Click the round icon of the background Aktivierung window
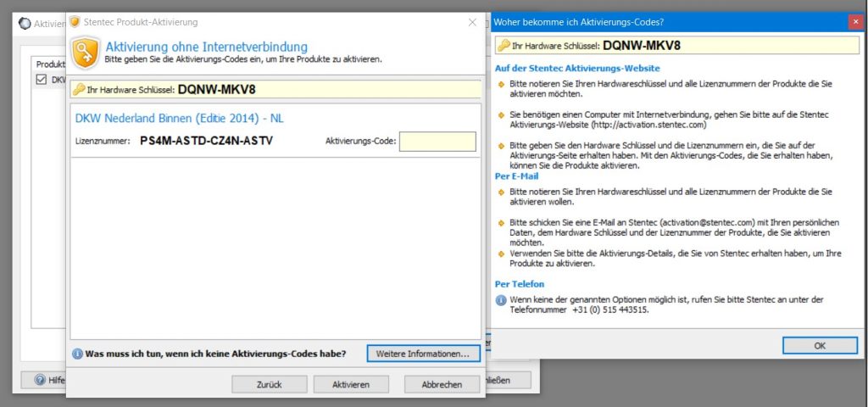 pyautogui.click(x=25, y=23)
